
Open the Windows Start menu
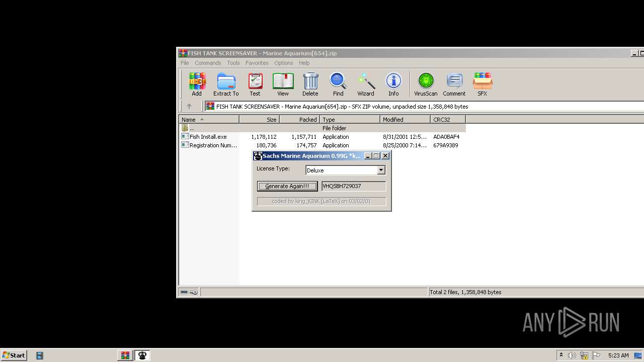pos(14,355)
